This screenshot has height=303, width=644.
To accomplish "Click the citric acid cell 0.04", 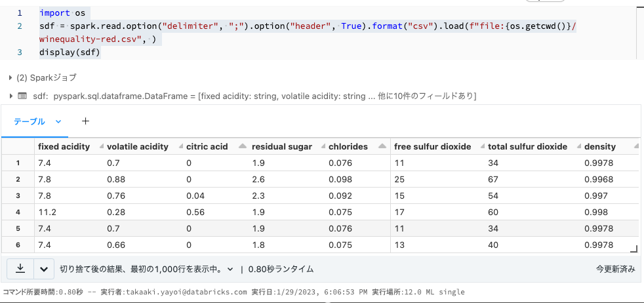I will coord(195,196).
